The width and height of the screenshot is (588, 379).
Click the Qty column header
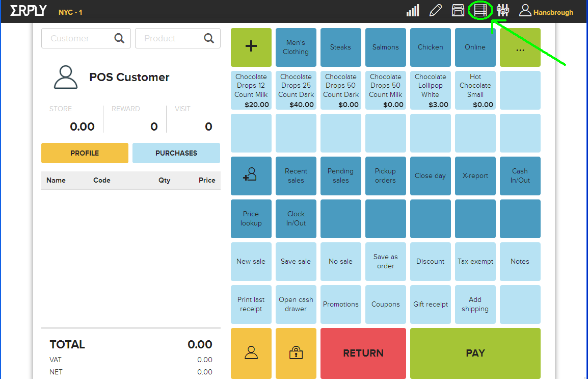pyautogui.click(x=164, y=180)
